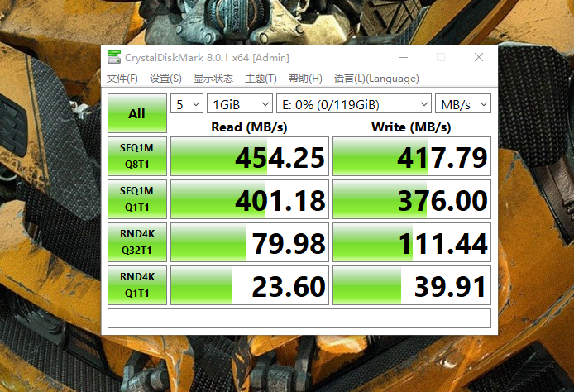Click the 79.98 read result
This screenshot has height=392, width=574.
pos(250,242)
